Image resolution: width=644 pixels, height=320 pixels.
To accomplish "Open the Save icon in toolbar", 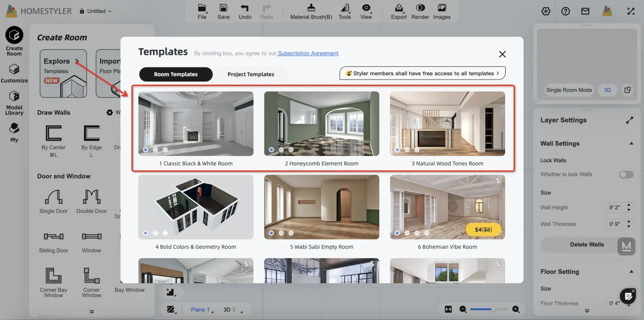I will [x=223, y=8].
